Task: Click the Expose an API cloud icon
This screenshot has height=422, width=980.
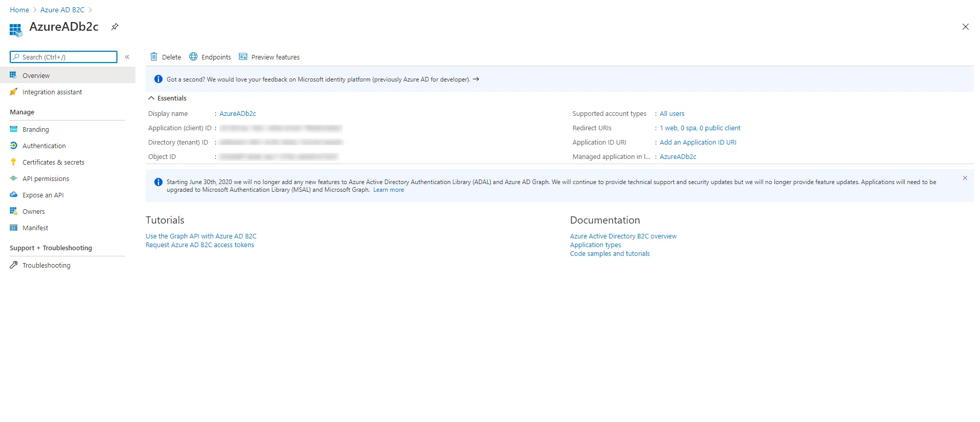Action: 13,195
